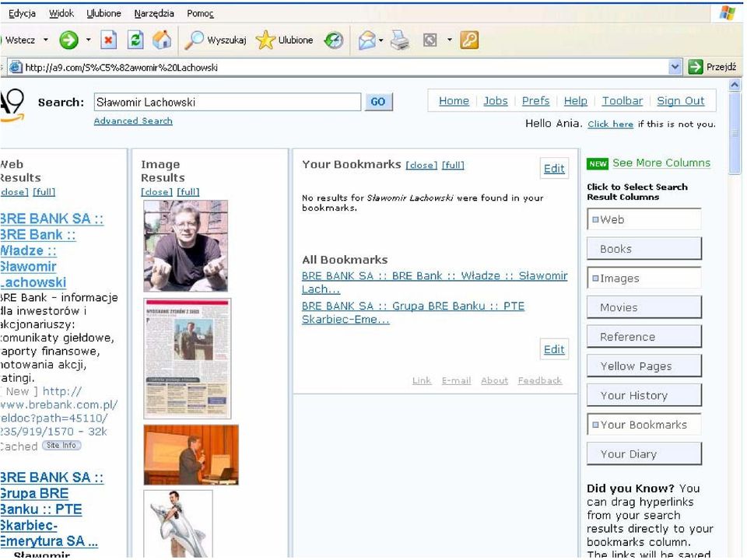Click the Wstecz back button

(19, 40)
